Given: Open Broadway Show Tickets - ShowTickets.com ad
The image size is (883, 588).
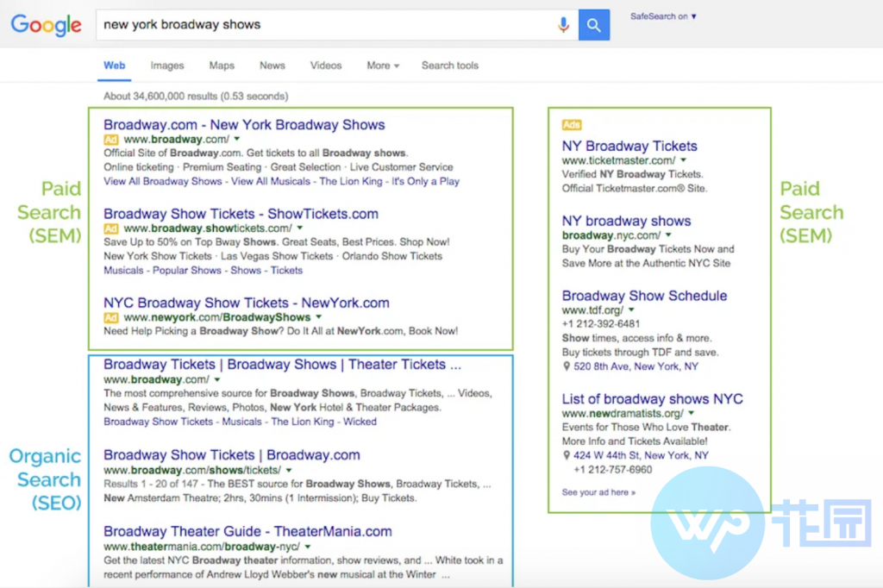Looking at the screenshot, I should [x=241, y=214].
